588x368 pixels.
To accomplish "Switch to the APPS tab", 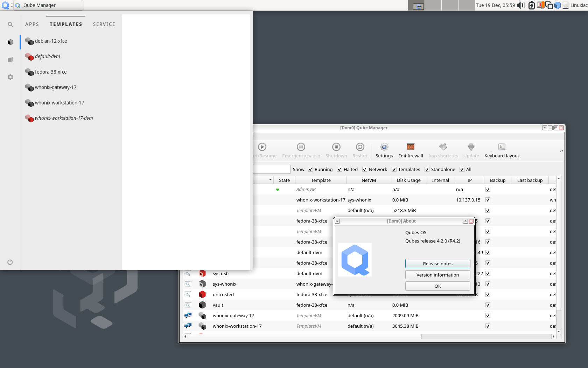I will [x=32, y=24].
